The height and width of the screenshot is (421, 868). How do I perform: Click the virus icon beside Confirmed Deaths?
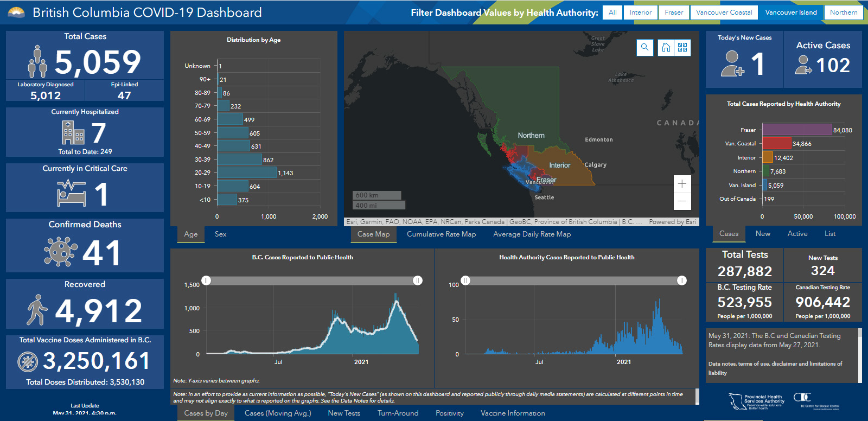60,252
